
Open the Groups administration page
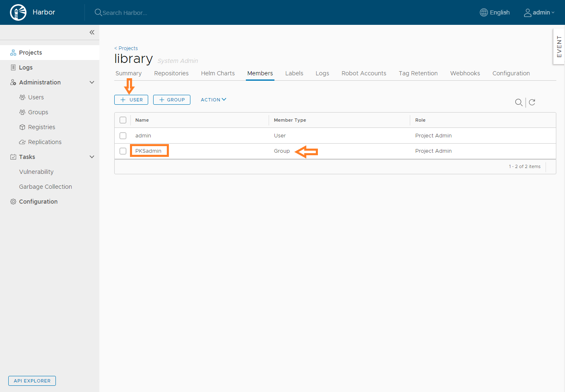38,112
